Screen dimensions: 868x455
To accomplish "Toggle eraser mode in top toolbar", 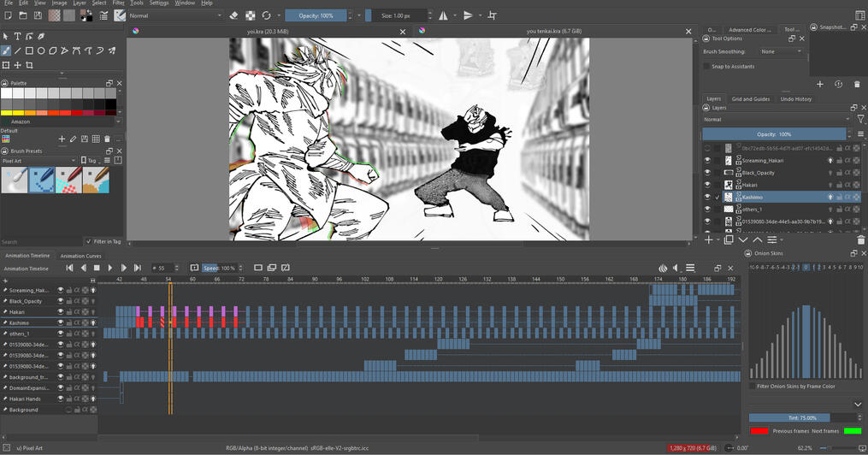I will click(234, 15).
